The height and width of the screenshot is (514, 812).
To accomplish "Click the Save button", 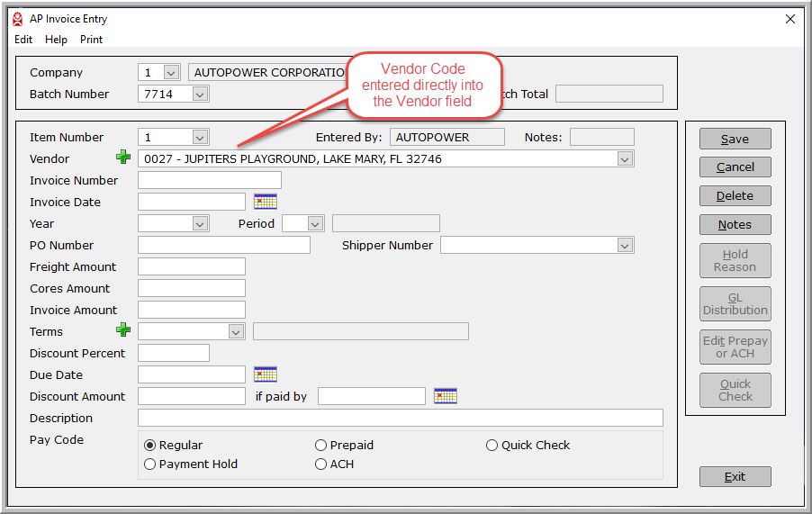I will click(735, 139).
